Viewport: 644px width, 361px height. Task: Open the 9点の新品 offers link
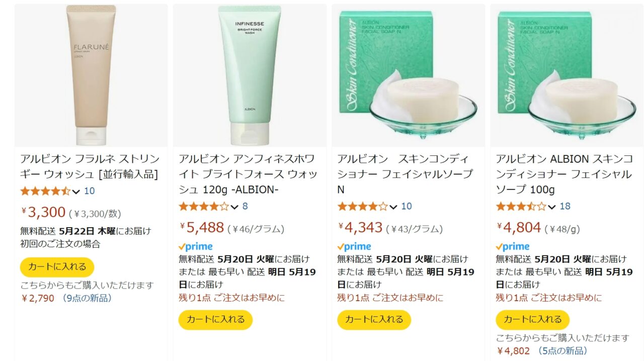(x=87, y=298)
